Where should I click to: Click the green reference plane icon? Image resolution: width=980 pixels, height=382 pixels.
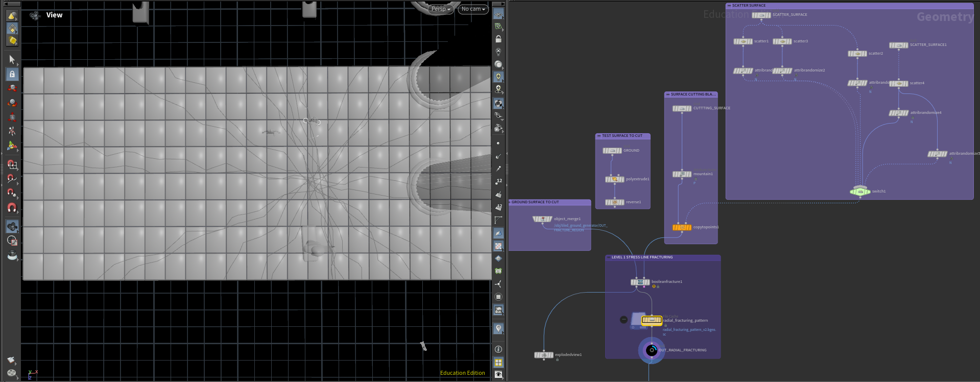pyautogui.click(x=498, y=26)
